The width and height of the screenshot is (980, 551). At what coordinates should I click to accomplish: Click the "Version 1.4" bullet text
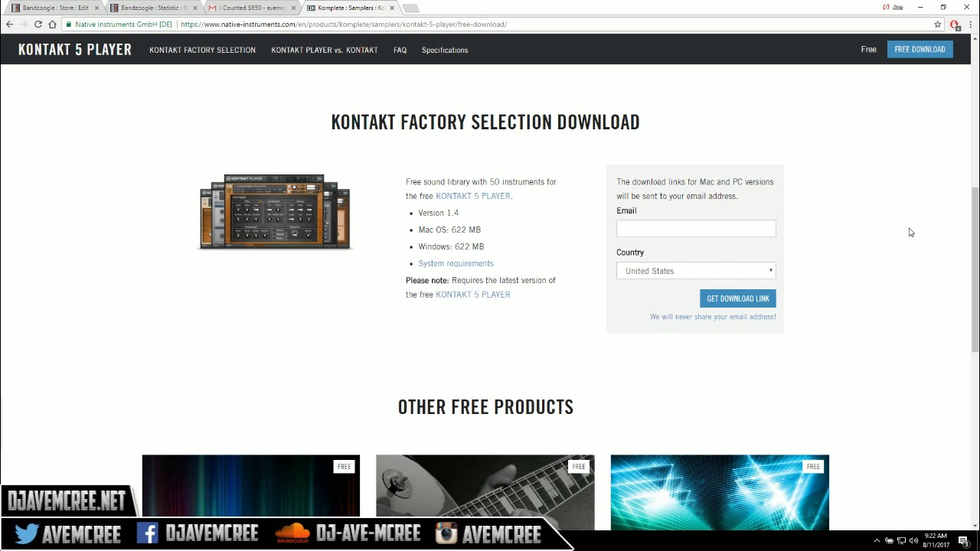coord(439,213)
